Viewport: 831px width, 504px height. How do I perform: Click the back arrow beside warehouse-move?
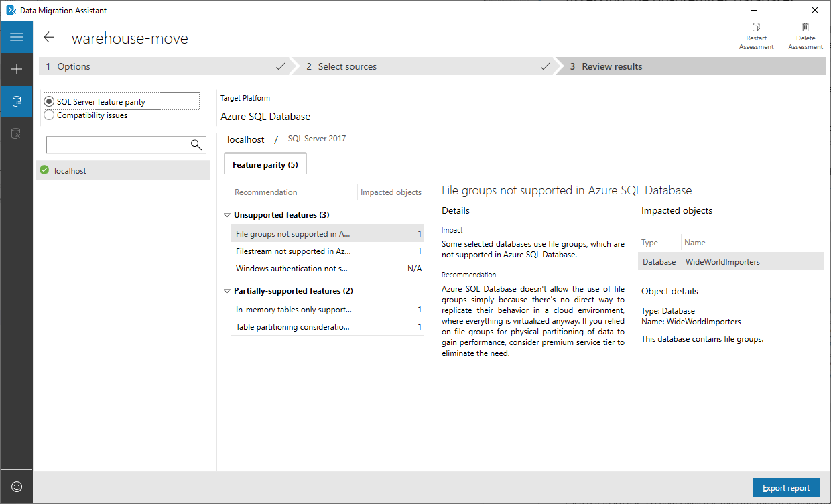pos(49,38)
